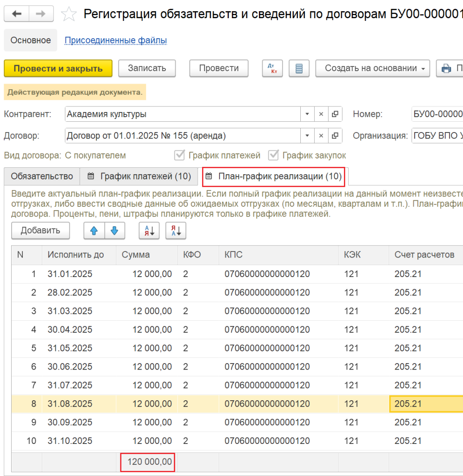Click into the Договор field
463x476 pixels.
[x=183, y=136]
